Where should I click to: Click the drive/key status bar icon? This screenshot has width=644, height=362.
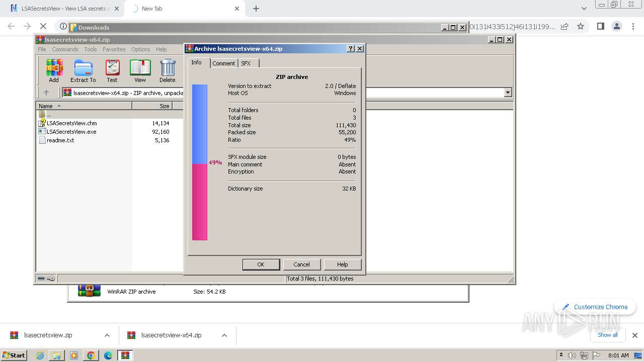click(46, 279)
